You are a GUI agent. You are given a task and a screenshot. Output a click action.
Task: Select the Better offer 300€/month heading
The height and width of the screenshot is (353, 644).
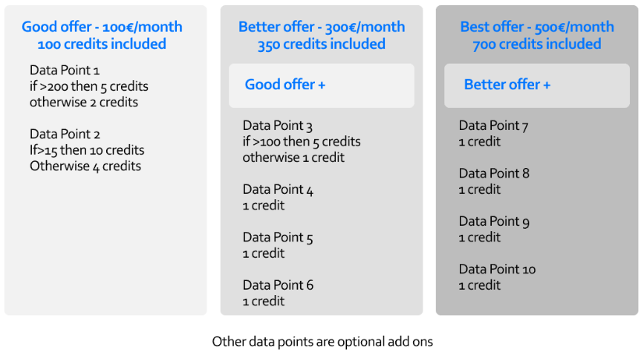tap(322, 27)
